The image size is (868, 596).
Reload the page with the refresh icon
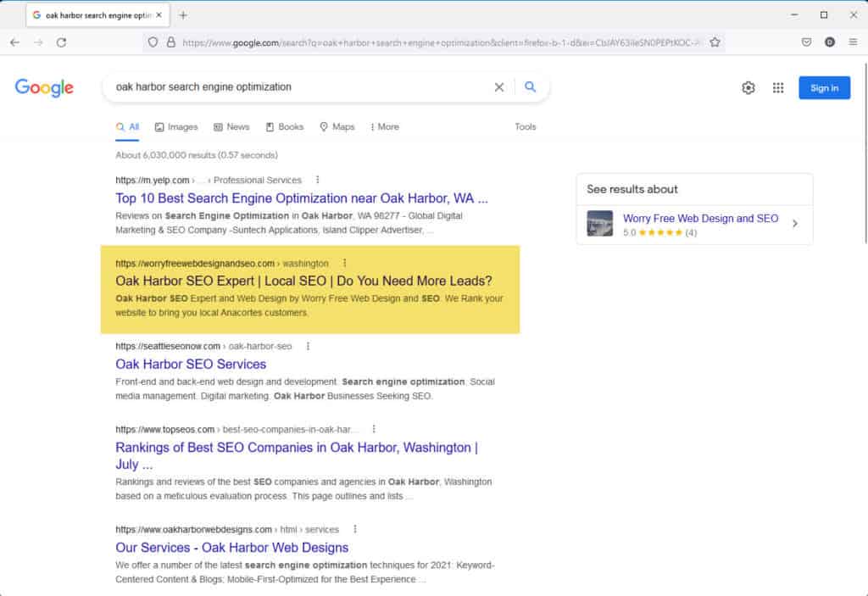coord(61,42)
